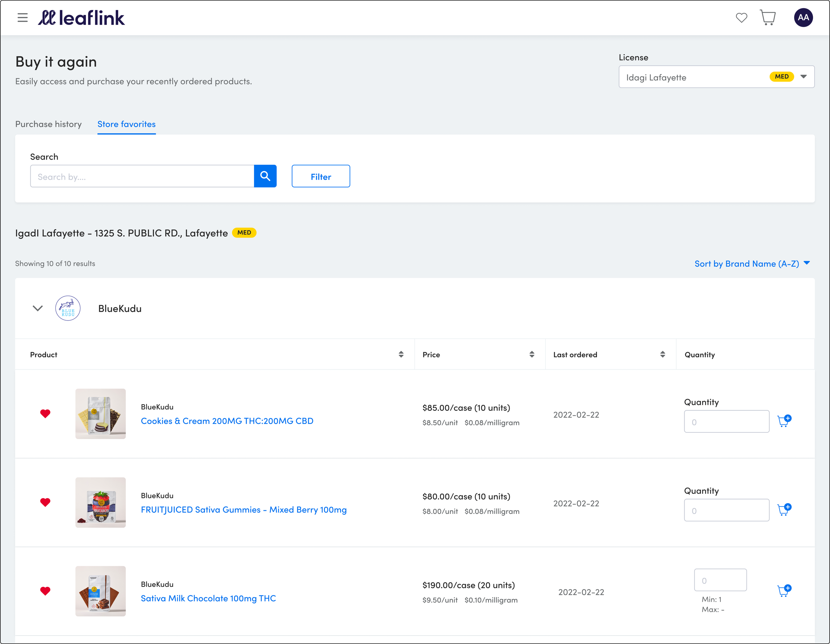The height and width of the screenshot is (644, 830).
Task: Open the License dropdown Idagi Lafayette
Action: pyautogui.click(x=716, y=77)
